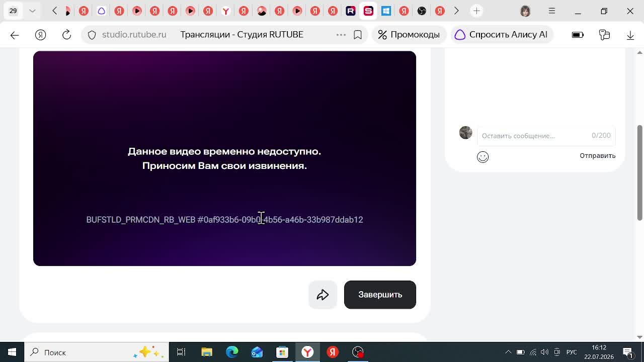
Task: Open the browser profile avatar
Action: 525,11
